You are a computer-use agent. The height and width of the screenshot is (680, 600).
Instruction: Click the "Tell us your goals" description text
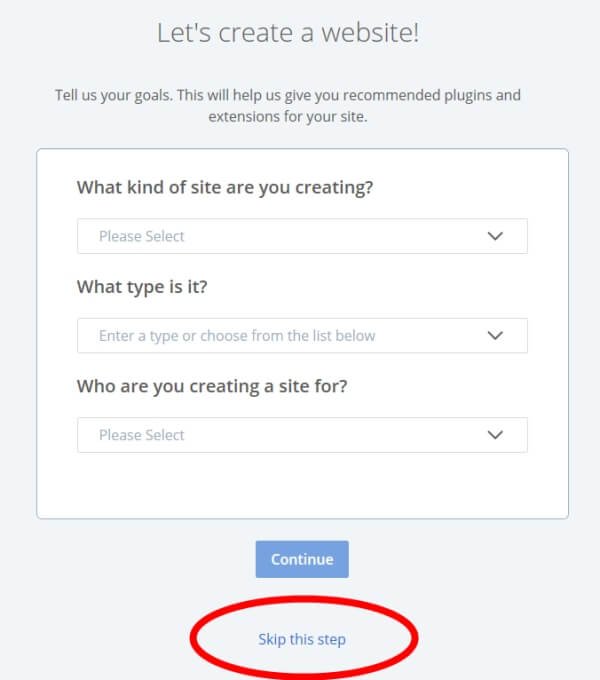288,96
